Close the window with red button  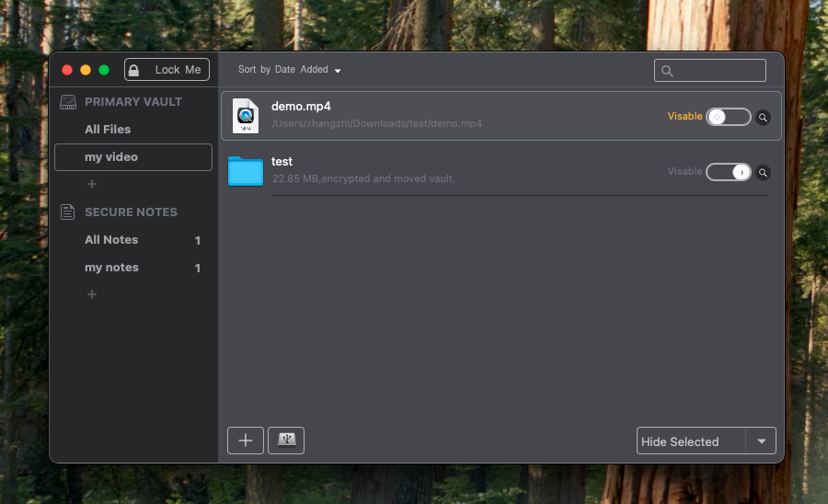tap(67, 70)
